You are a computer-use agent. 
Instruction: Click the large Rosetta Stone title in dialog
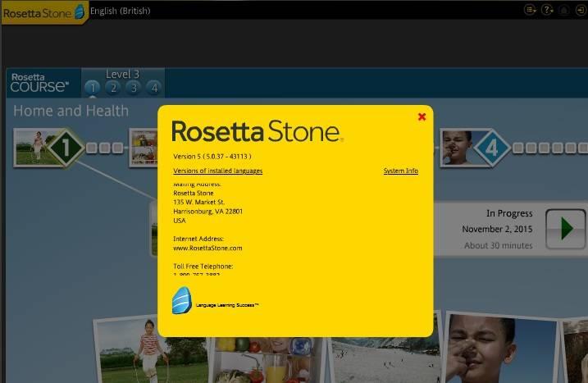pos(257,131)
